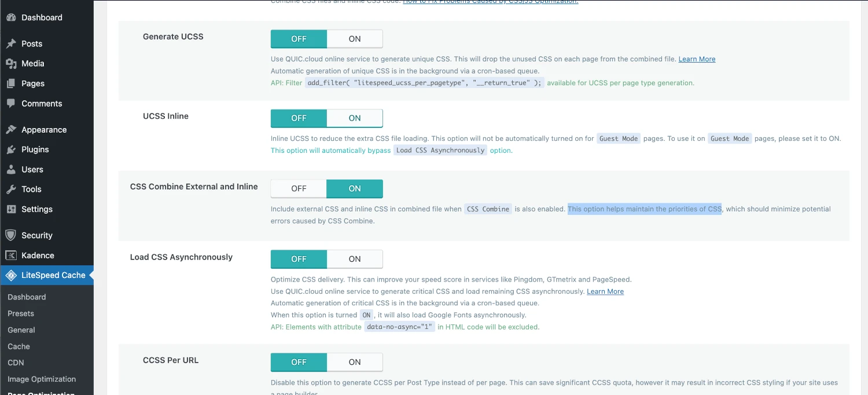Click the highlighted text about CSS priorities
Viewport: 868px width, 395px height.
[645, 209]
